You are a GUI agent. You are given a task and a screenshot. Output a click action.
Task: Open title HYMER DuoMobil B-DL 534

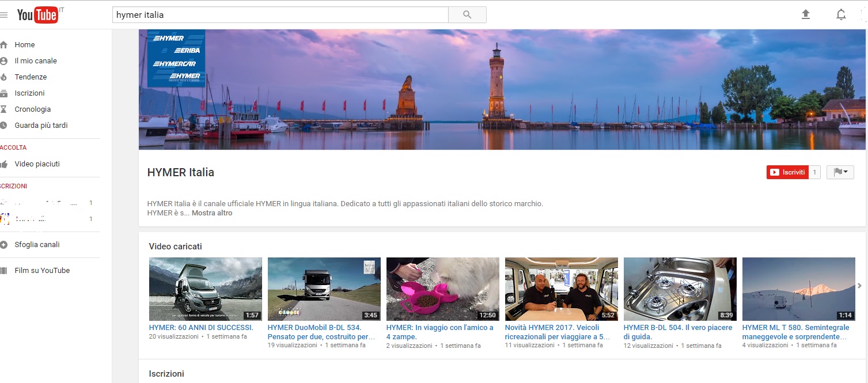point(321,332)
